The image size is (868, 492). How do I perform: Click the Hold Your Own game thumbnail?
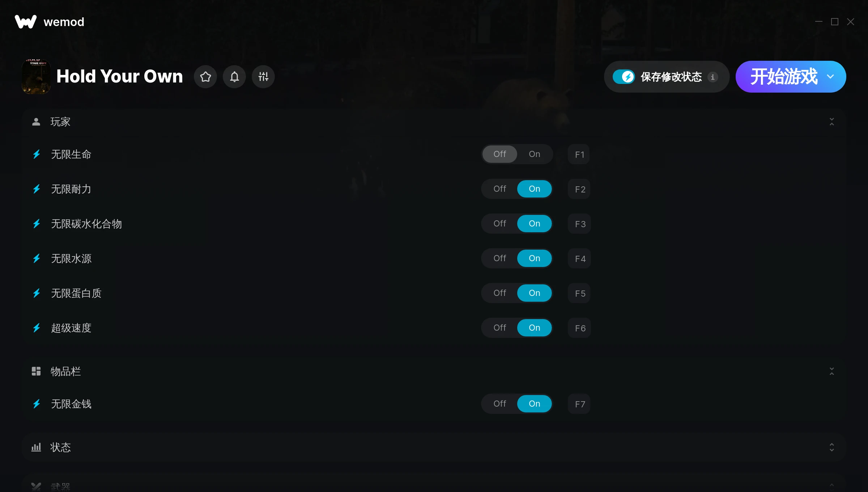pos(36,77)
